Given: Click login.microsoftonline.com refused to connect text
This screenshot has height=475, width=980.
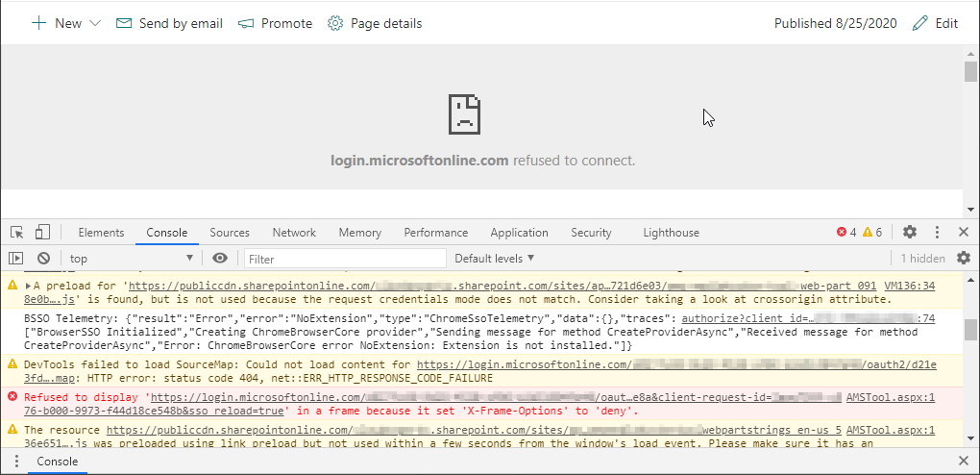Looking at the screenshot, I should tap(482, 161).
